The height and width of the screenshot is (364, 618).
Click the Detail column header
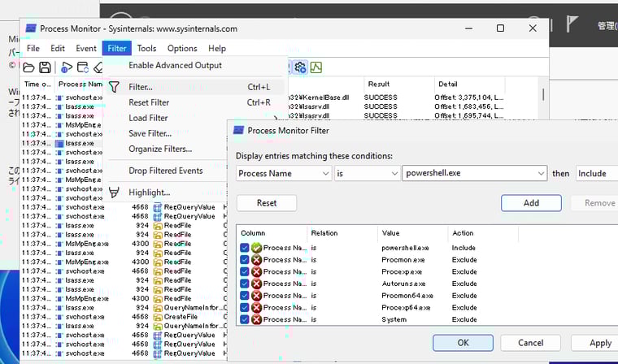coord(470,84)
